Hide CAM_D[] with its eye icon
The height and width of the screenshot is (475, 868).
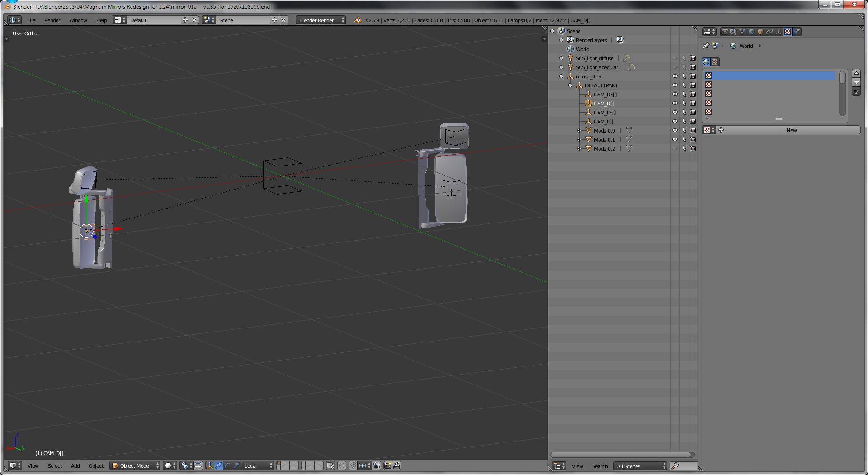675,104
